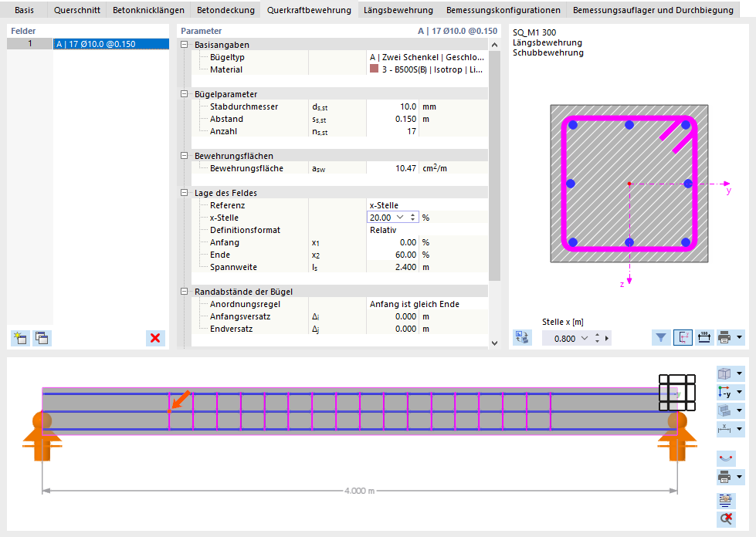
Task: Open the Bemessungskonfigurationen tab
Action: click(x=503, y=9)
